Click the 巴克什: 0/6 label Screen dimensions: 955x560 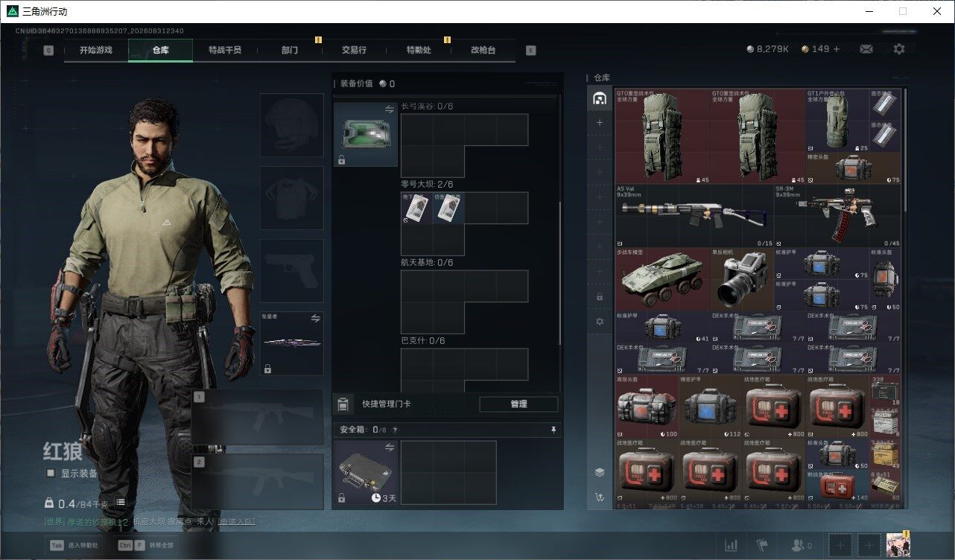point(423,341)
